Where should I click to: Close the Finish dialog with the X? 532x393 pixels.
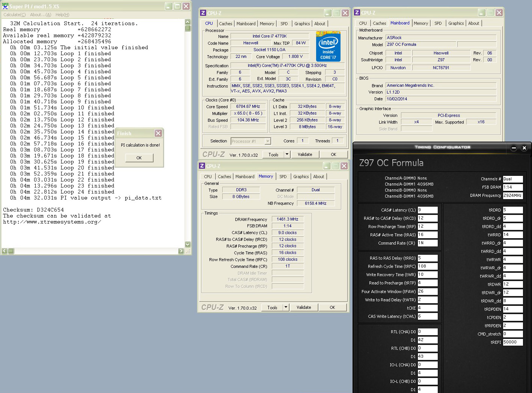tap(158, 133)
